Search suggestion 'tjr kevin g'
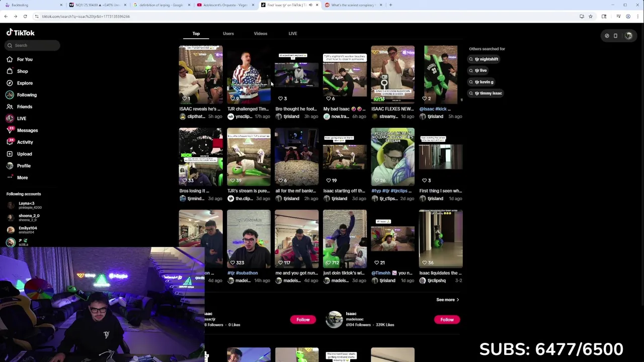The height and width of the screenshot is (362, 644). (x=481, y=82)
